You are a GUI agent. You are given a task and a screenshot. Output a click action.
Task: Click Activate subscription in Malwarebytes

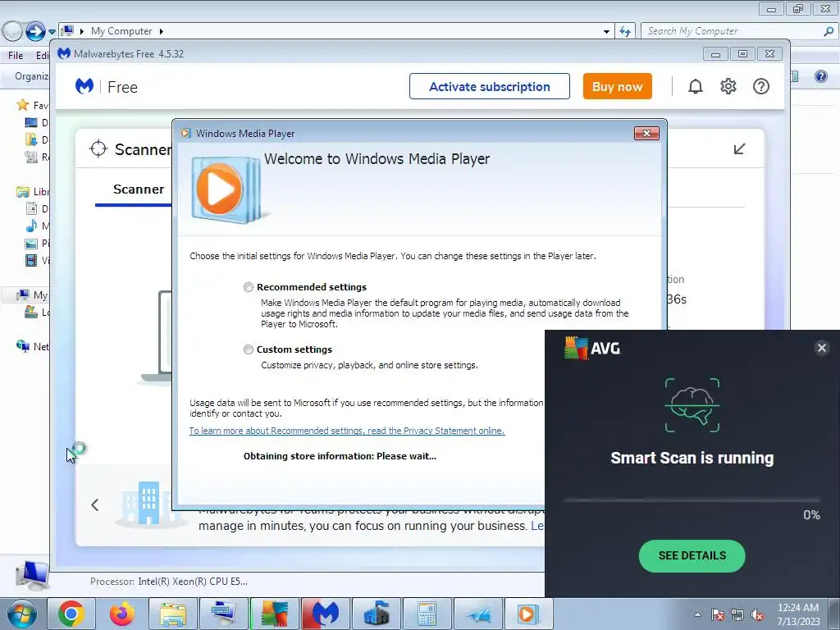[x=489, y=86]
